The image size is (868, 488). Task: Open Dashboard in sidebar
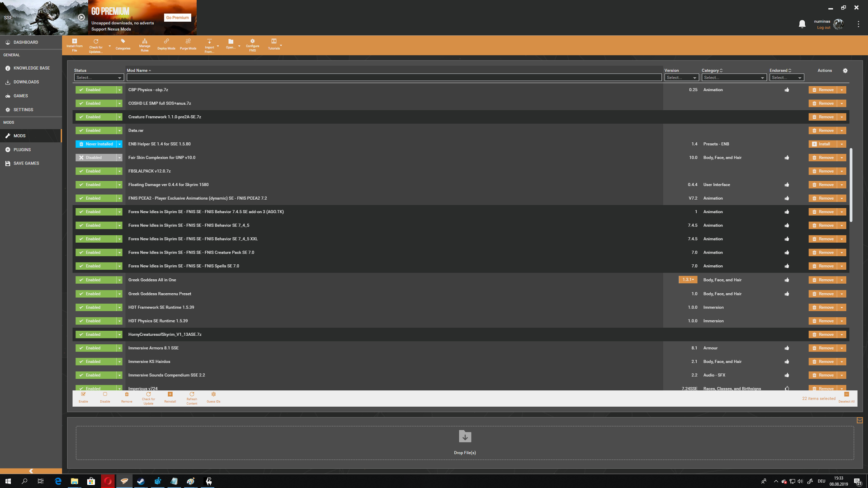[x=31, y=42]
